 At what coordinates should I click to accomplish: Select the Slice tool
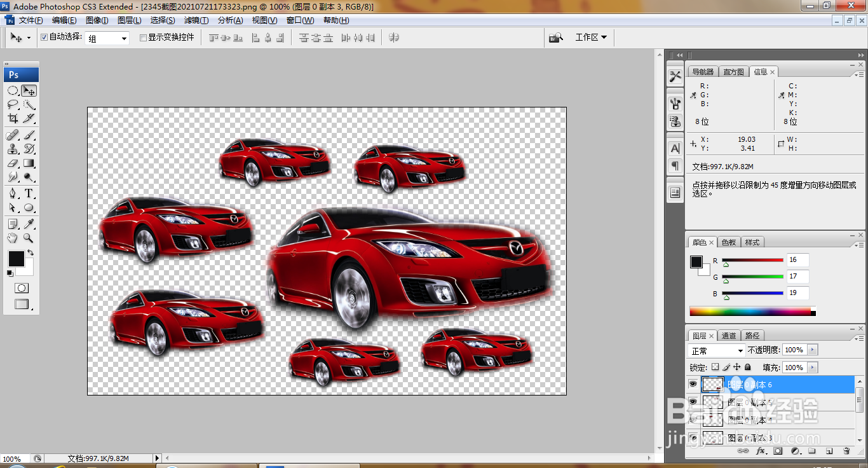pyautogui.click(x=29, y=119)
